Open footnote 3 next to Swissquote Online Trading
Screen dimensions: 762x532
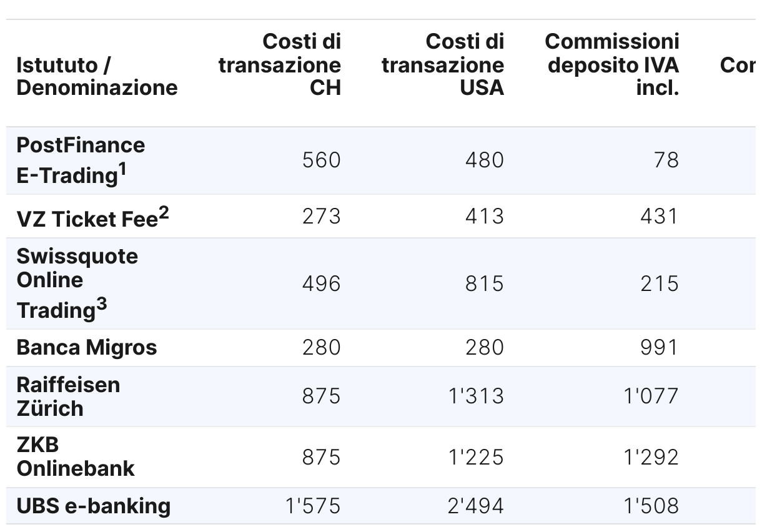(x=102, y=305)
